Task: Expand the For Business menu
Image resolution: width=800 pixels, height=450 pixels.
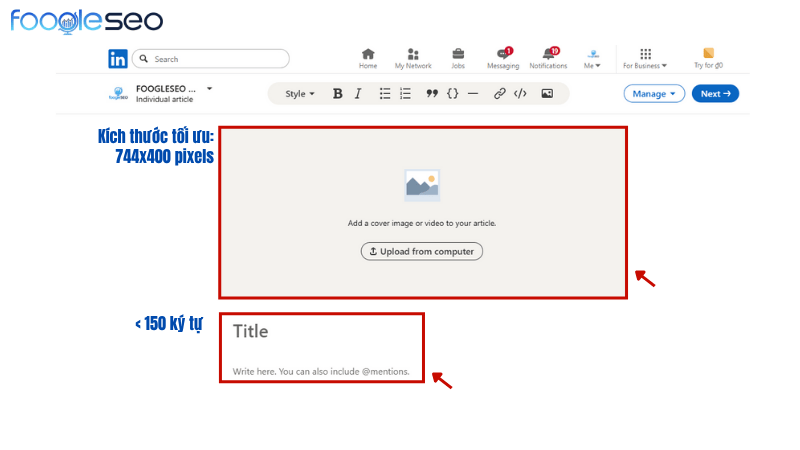Action: 645,58
